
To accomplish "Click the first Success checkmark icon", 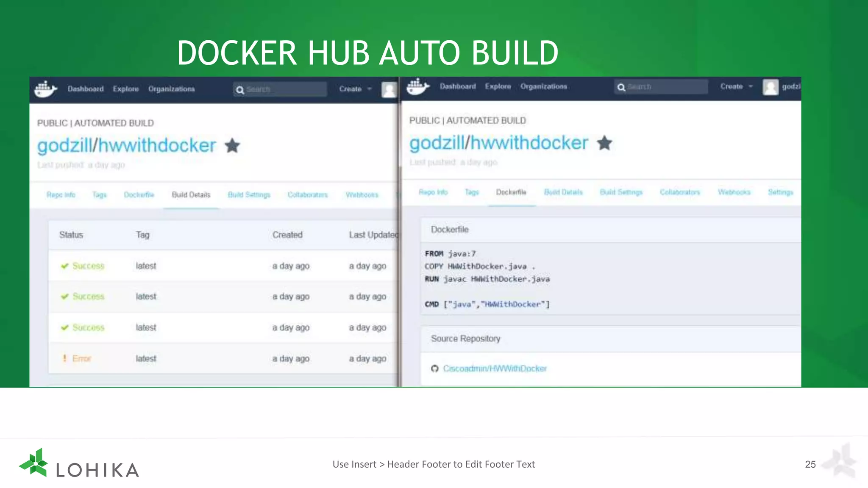I will pyautogui.click(x=64, y=266).
